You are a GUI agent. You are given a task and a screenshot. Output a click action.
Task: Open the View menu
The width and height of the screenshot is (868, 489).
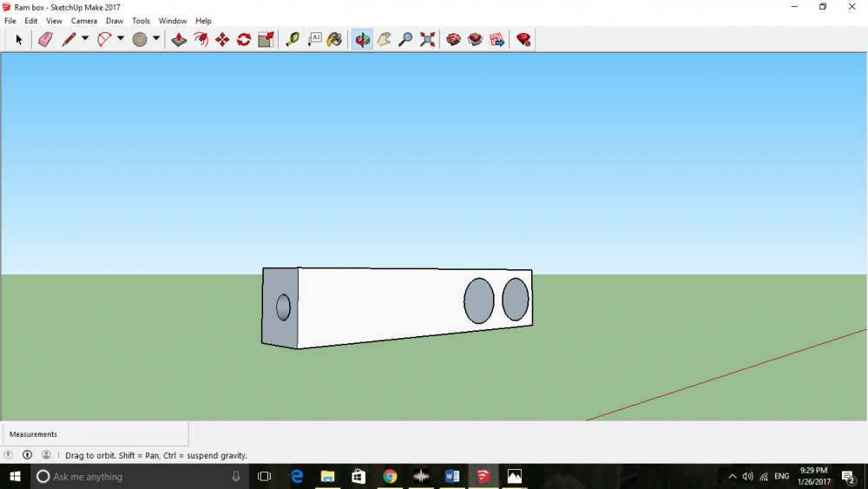(54, 21)
